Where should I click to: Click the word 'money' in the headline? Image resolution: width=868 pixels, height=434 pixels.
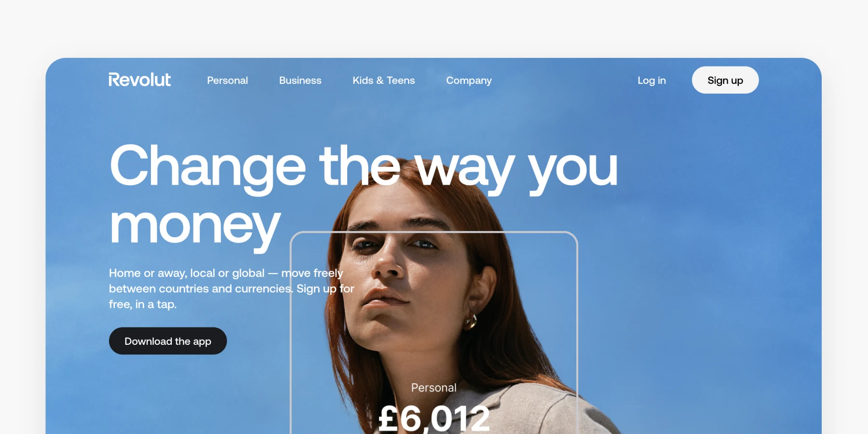[x=195, y=226]
